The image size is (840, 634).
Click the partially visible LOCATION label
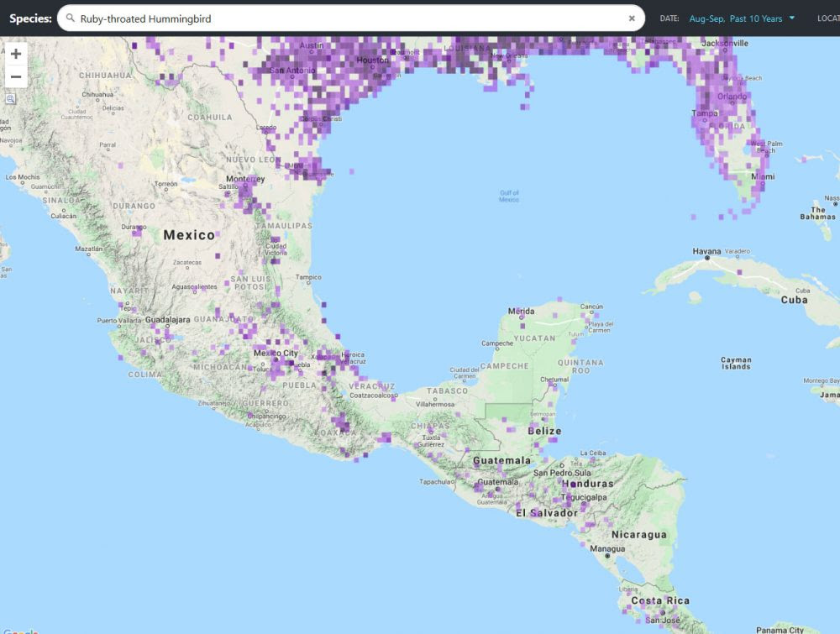pyautogui.click(x=828, y=18)
